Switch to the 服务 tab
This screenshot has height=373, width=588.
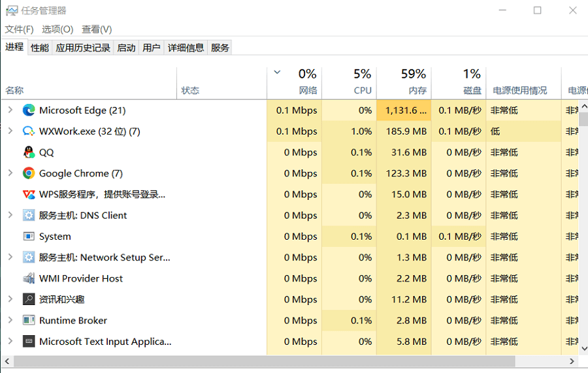coord(220,48)
